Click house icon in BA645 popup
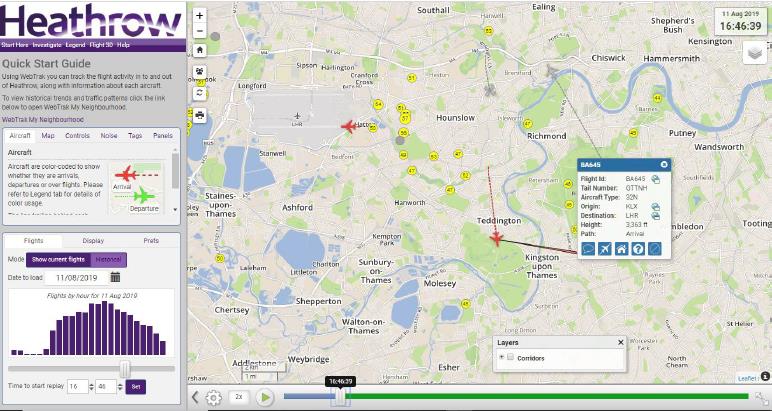 click(x=621, y=249)
